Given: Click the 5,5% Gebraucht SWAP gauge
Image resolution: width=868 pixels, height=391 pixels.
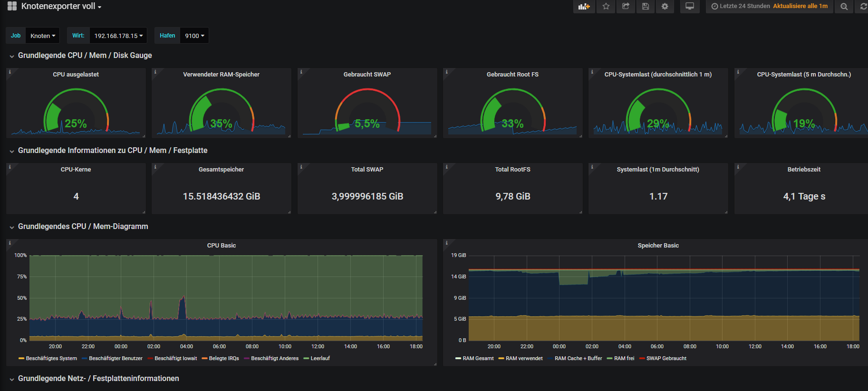Looking at the screenshot, I should [x=367, y=110].
